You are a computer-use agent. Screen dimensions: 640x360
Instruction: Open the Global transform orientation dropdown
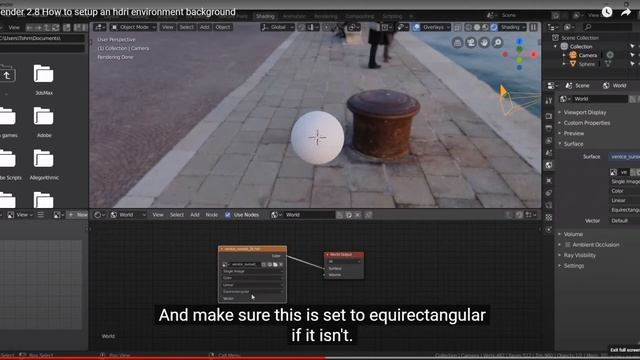pyautogui.click(x=277, y=27)
